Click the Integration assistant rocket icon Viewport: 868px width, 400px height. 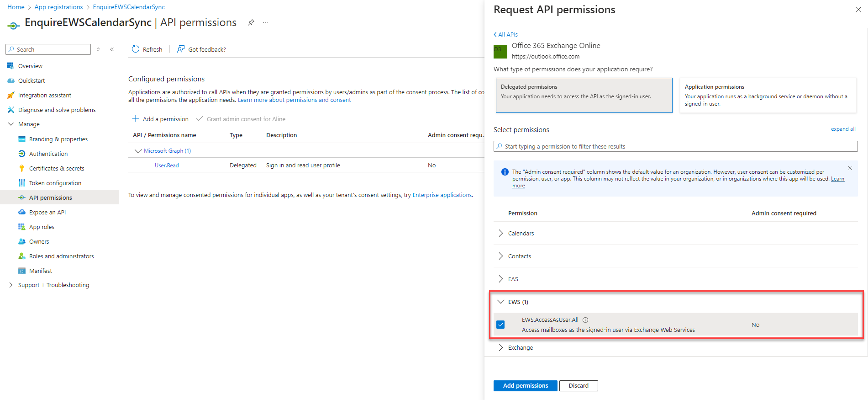coord(11,95)
